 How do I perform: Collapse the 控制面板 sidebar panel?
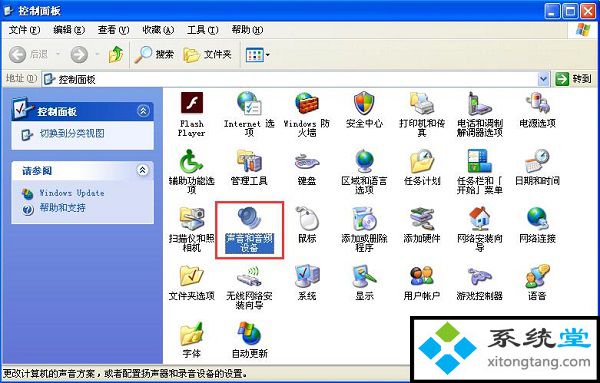(143, 111)
